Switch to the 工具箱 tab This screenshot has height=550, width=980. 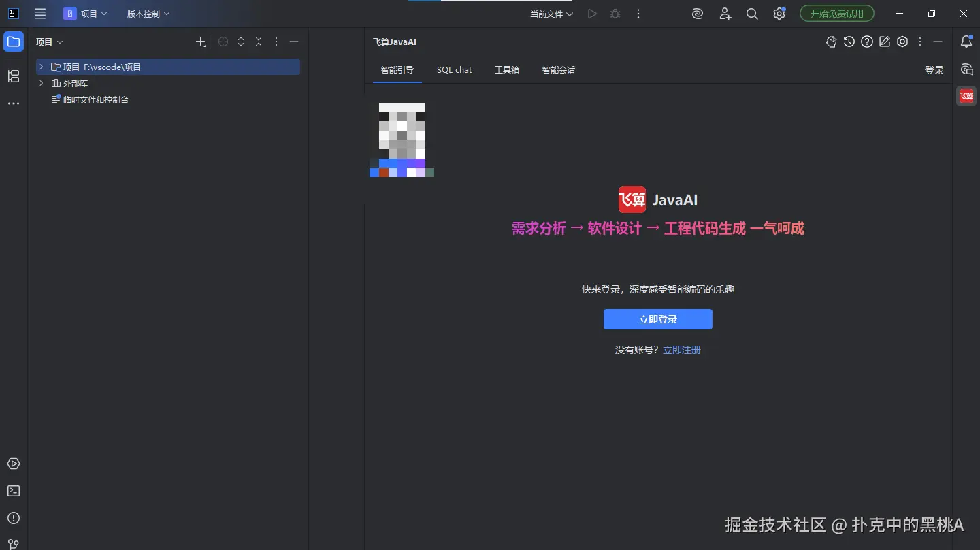tap(507, 69)
